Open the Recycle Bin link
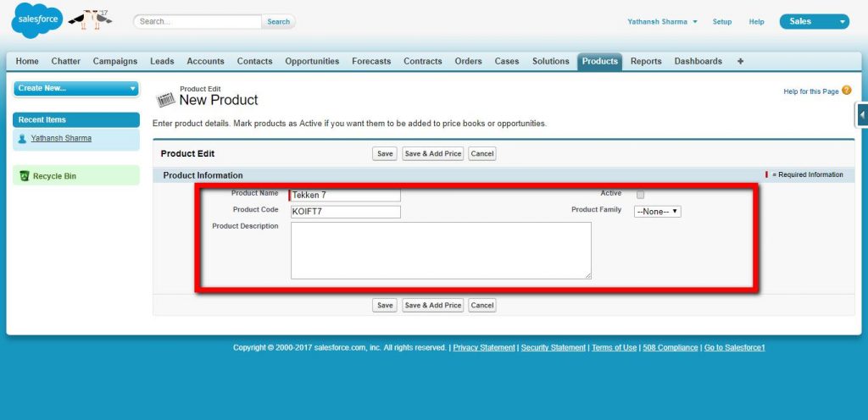The height and width of the screenshot is (420, 868). point(55,176)
